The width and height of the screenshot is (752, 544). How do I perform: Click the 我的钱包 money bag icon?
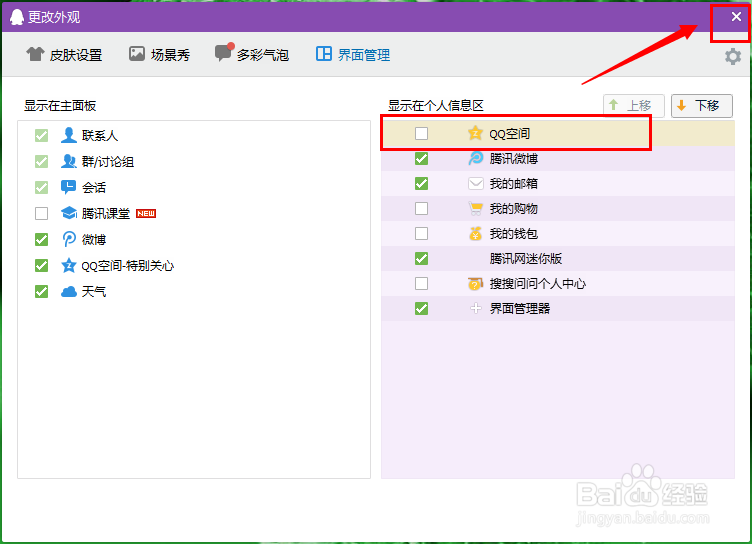point(475,233)
